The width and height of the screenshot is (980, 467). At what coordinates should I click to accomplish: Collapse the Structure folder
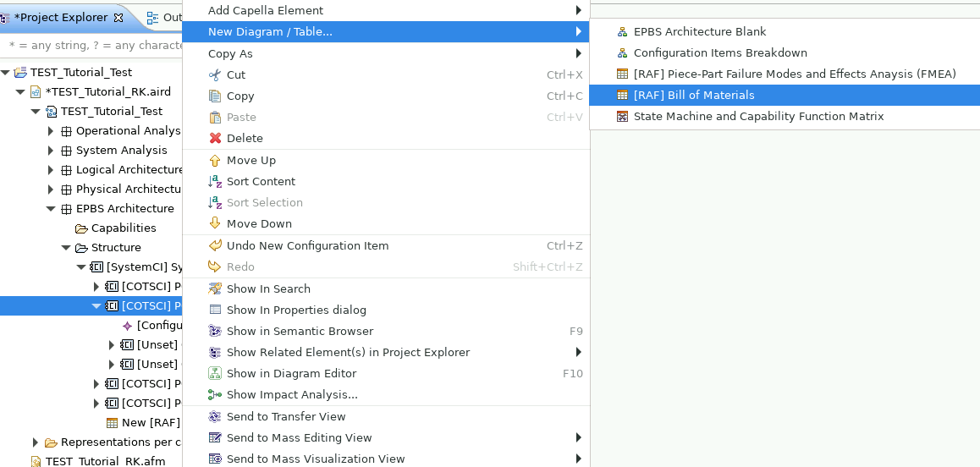(x=66, y=248)
